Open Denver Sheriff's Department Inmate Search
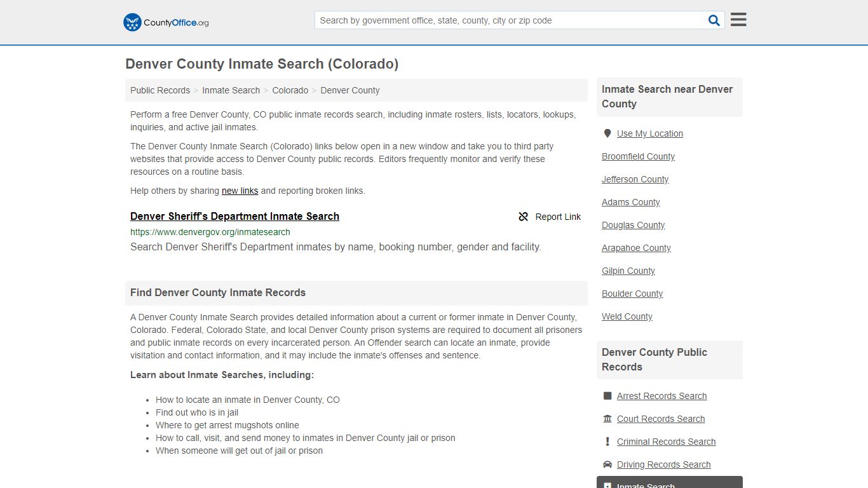868x488 pixels. [234, 216]
